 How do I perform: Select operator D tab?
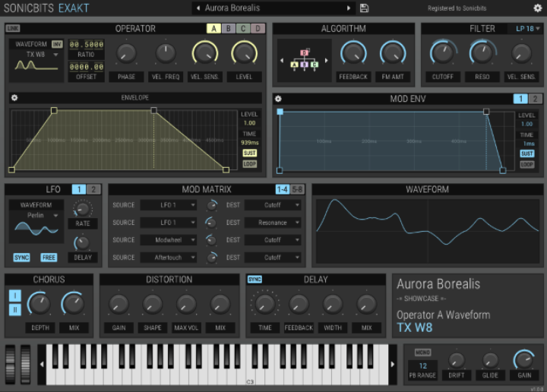(258, 28)
